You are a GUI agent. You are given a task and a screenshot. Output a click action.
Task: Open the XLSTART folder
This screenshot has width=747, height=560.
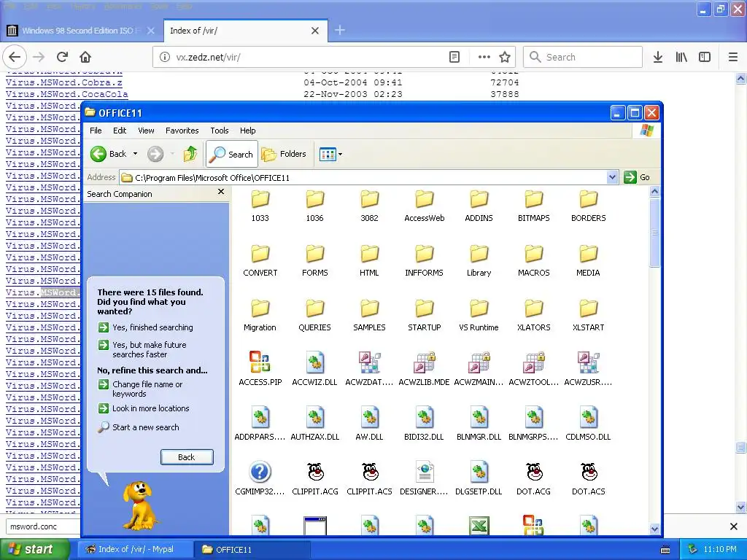click(589, 308)
